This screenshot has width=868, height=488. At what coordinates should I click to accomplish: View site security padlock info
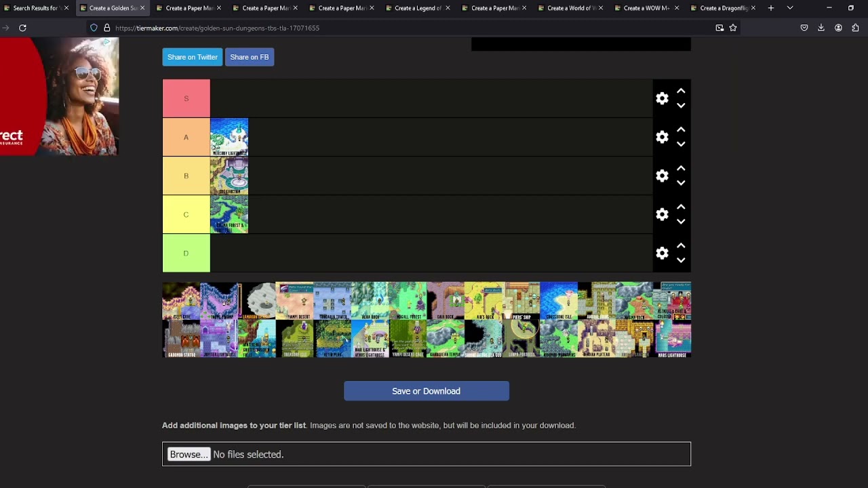click(106, 28)
